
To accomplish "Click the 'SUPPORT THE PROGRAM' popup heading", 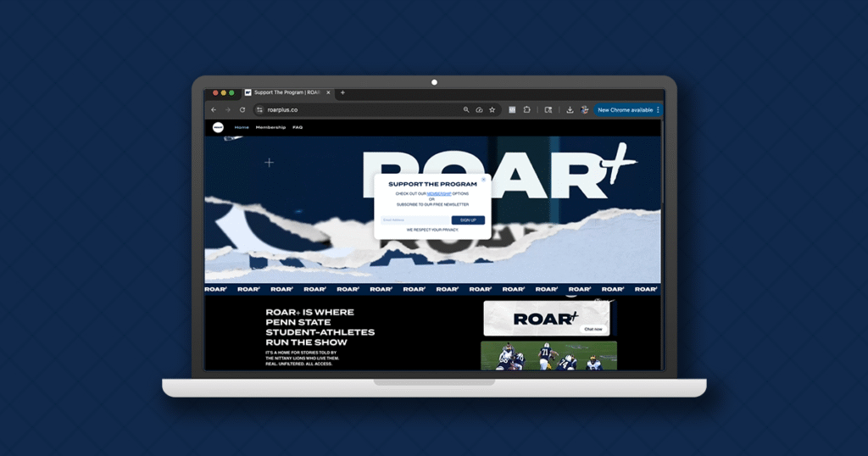I will 432,184.
